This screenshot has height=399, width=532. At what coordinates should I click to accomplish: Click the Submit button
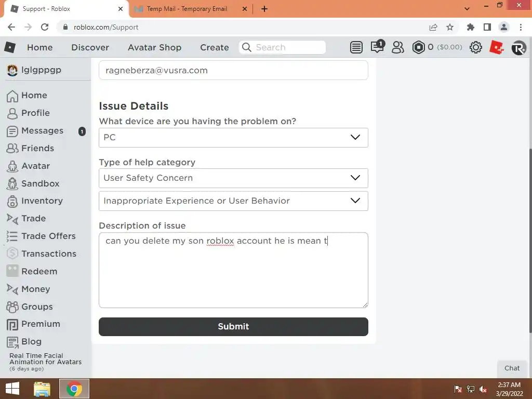point(233,327)
